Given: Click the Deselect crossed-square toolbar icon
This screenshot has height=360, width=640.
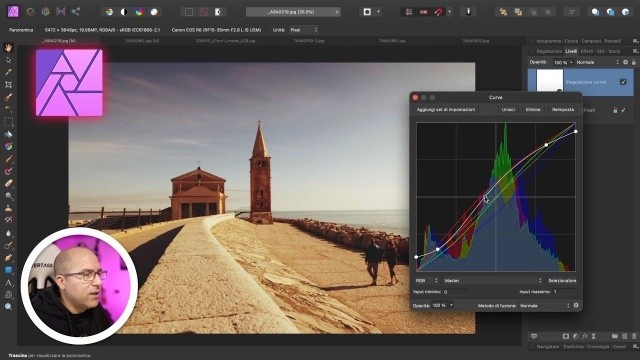Looking at the screenshot, I should pos(204,12).
